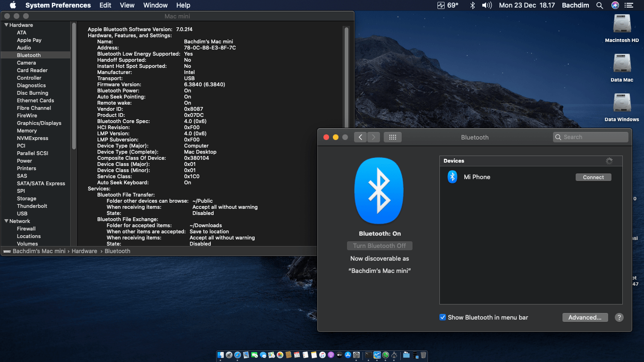Click the Search field in Bluetooth preferences
The height and width of the screenshot is (362, 644).
click(590, 137)
